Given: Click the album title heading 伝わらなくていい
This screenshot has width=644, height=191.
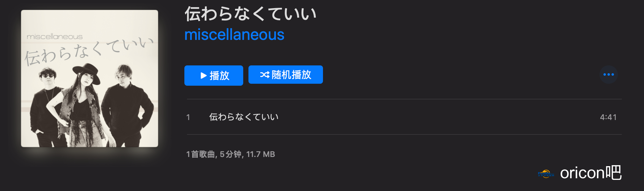Looking at the screenshot, I should pyautogui.click(x=250, y=14).
